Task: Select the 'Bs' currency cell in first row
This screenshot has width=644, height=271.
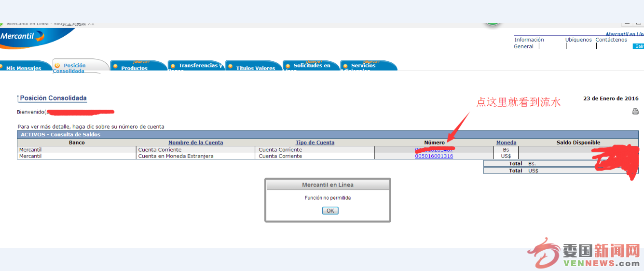Action: click(506, 150)
